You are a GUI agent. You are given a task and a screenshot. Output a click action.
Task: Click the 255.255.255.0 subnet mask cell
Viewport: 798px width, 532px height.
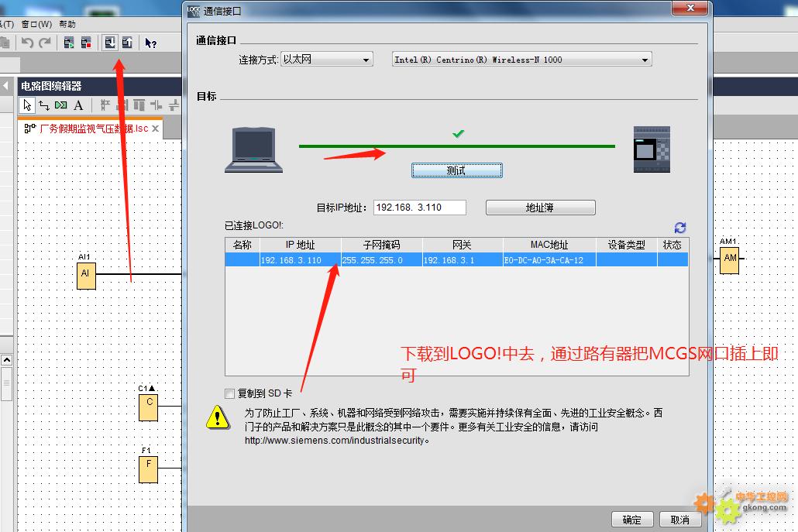tap(382, 260)
